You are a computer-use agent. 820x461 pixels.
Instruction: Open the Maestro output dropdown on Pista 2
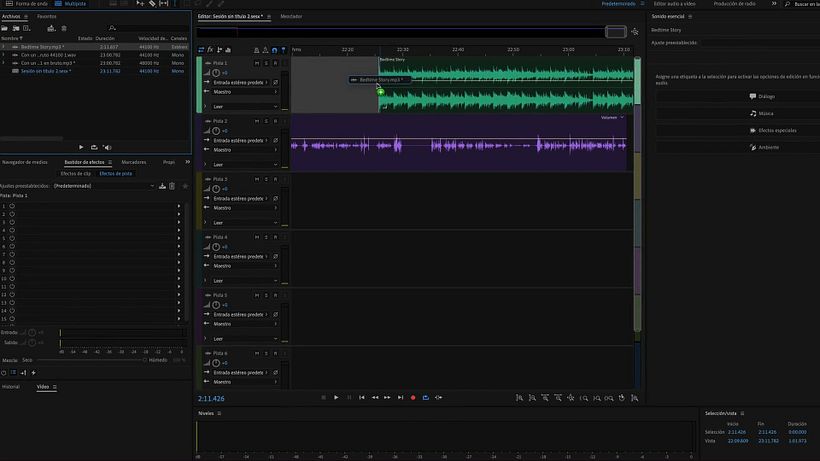coord(245,150)
